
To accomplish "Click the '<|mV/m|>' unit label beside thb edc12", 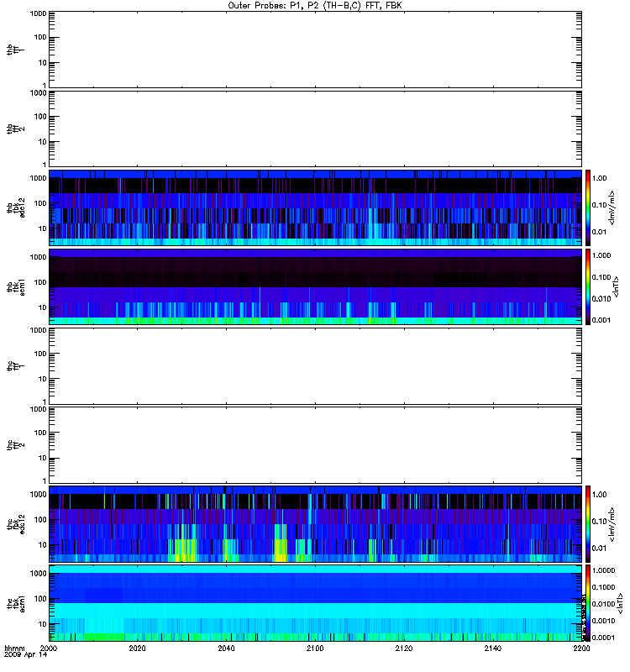I will point(612,208).
